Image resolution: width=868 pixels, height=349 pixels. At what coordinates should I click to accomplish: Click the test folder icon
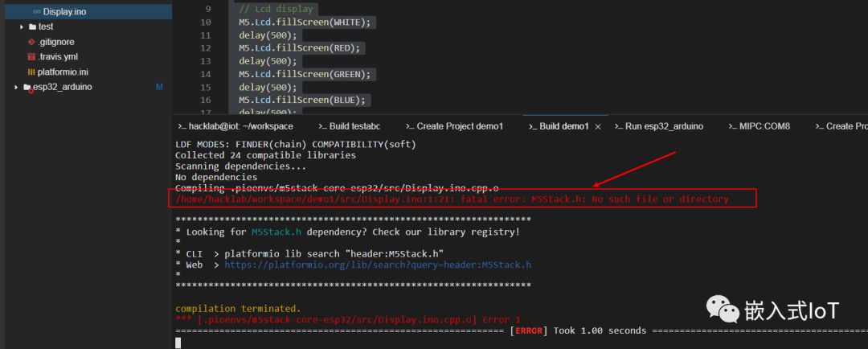(32, 27)
